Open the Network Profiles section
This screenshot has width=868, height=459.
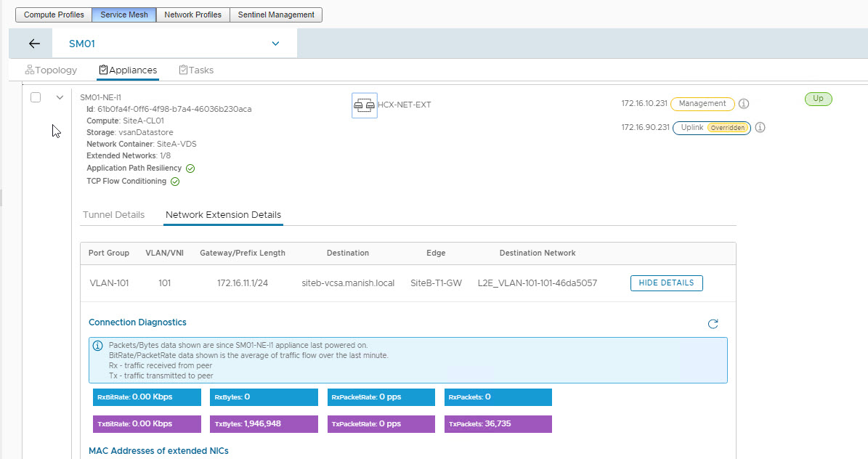[x=192, y=15]
